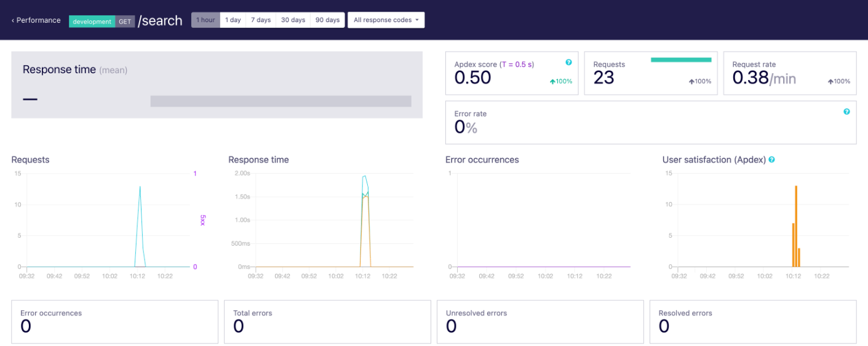The height and width of the screenshot is (346, 868).
Task: Click the 5xx axis label
Action: click(x=202, y=220)
